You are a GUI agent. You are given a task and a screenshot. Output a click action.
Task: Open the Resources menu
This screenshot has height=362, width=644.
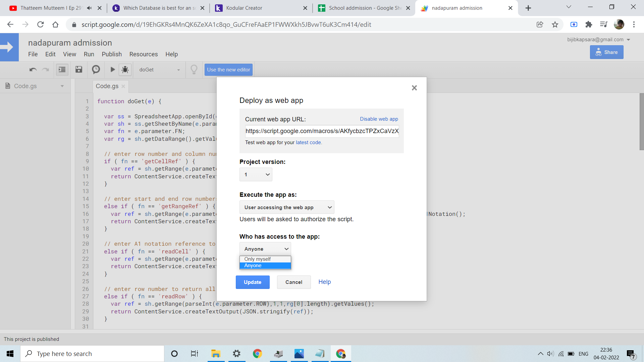tap(144, 54)
